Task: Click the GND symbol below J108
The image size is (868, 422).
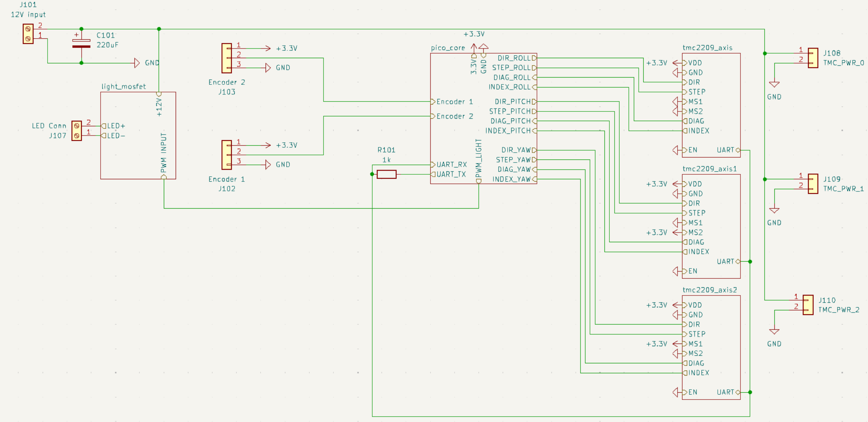Action: coord(774,84)
